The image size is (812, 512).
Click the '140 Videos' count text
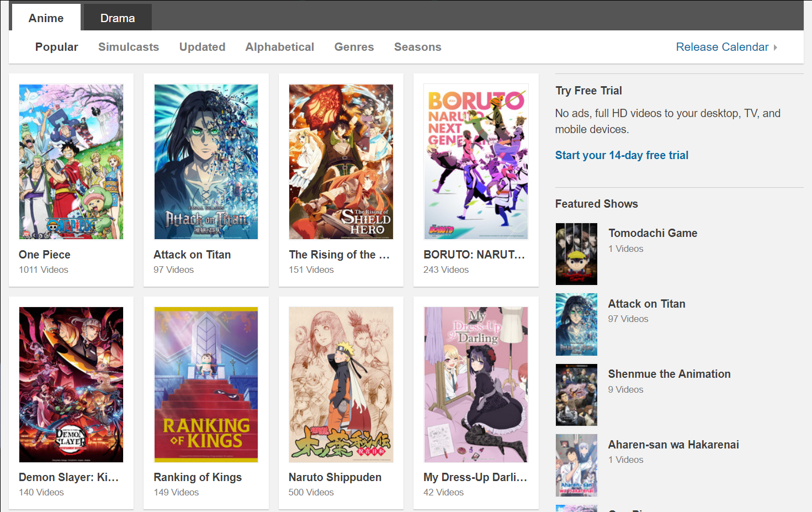[x=41, y=492]
